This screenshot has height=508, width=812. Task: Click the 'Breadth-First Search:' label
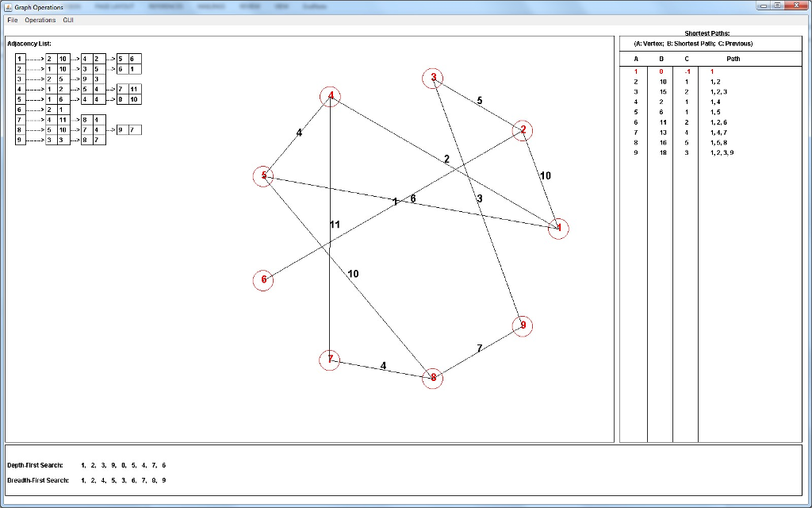[38, 480]
